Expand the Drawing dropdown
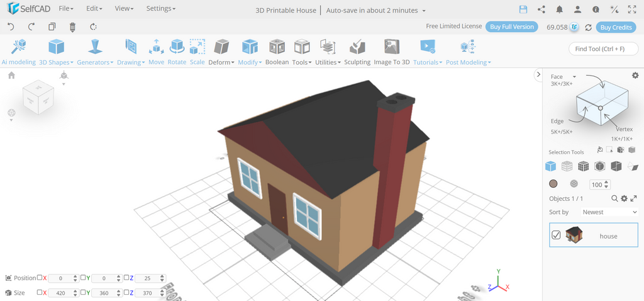The height and width of the screenshot is (301, 644). [131, 52]
